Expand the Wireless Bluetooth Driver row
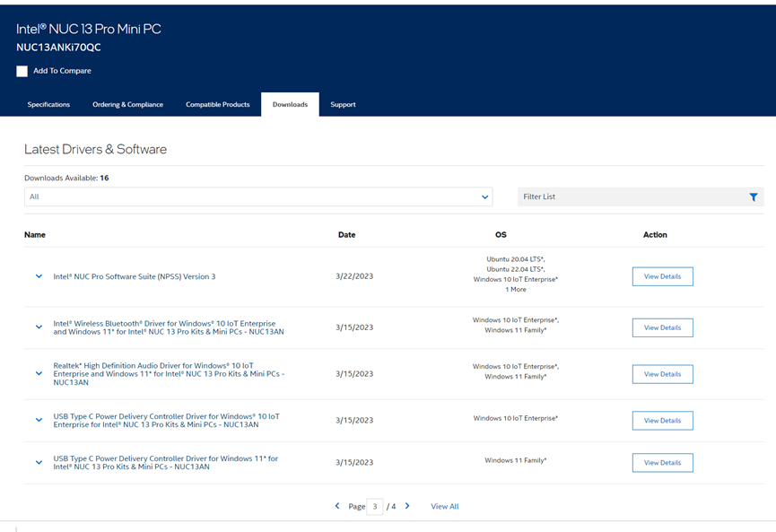The image size is (776, 532). coord(39,327)
